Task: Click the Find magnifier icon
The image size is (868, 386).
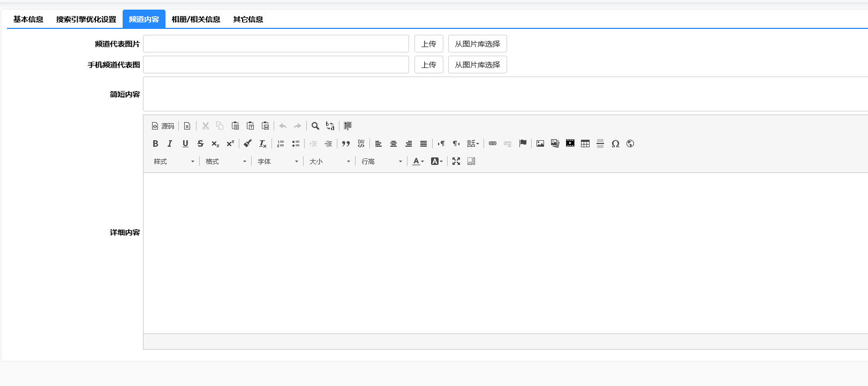Action: coord(315,126)
